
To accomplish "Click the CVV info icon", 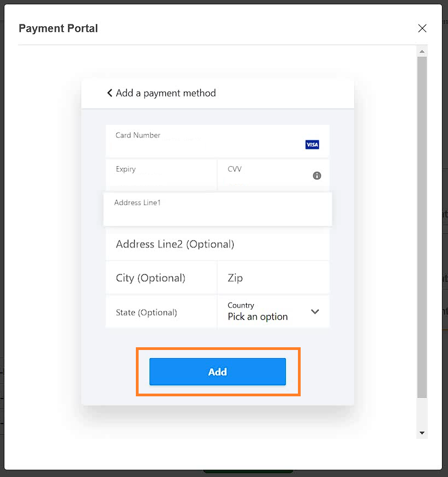I will pyautogui.click(x=316, y=176).
